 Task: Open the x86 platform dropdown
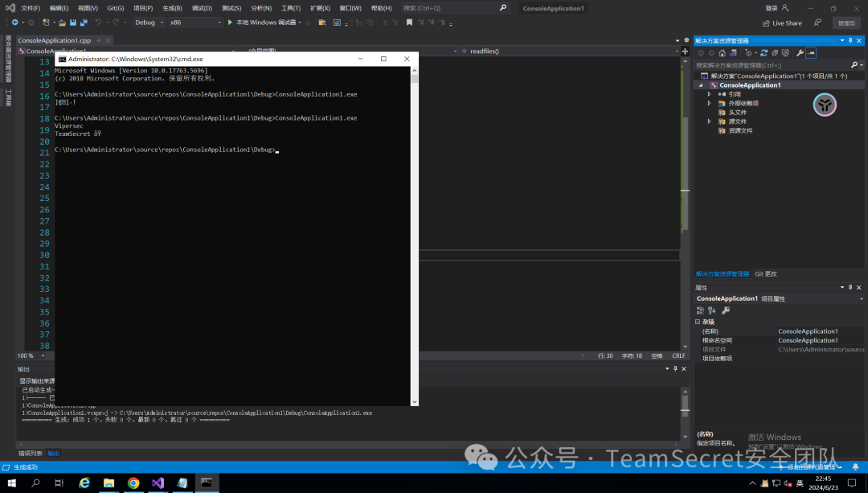point(194,23)
